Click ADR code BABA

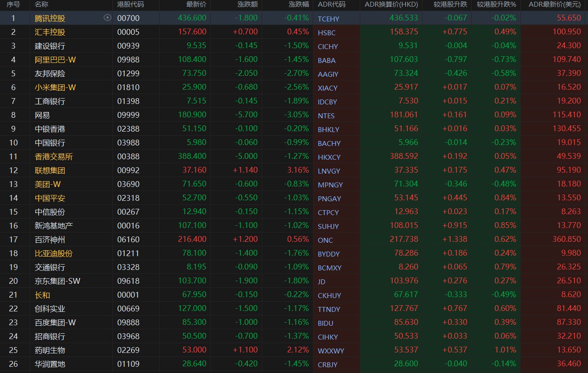pos(327,61)
